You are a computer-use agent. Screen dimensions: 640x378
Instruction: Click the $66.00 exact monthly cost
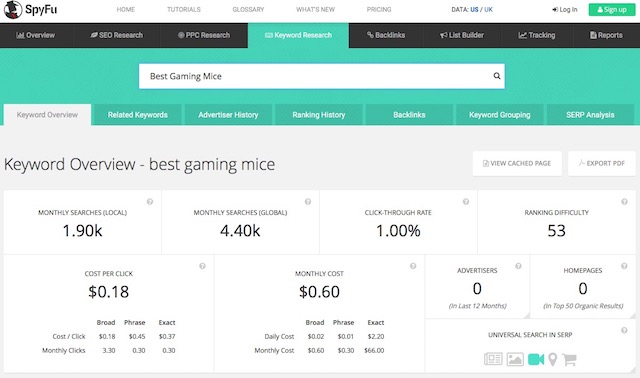374,350
